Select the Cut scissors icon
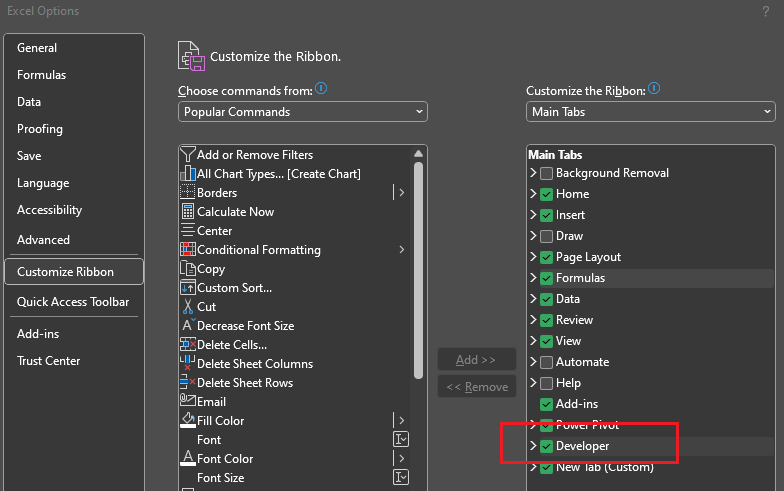The height and width of the screenshot is (491, 784). coord(188,306)
